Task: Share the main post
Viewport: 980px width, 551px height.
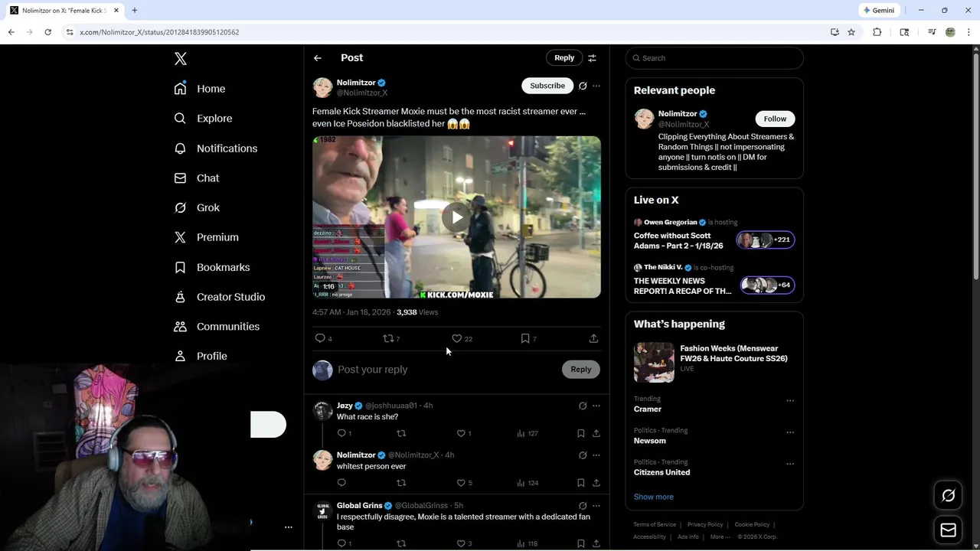Action: [593, 338]
